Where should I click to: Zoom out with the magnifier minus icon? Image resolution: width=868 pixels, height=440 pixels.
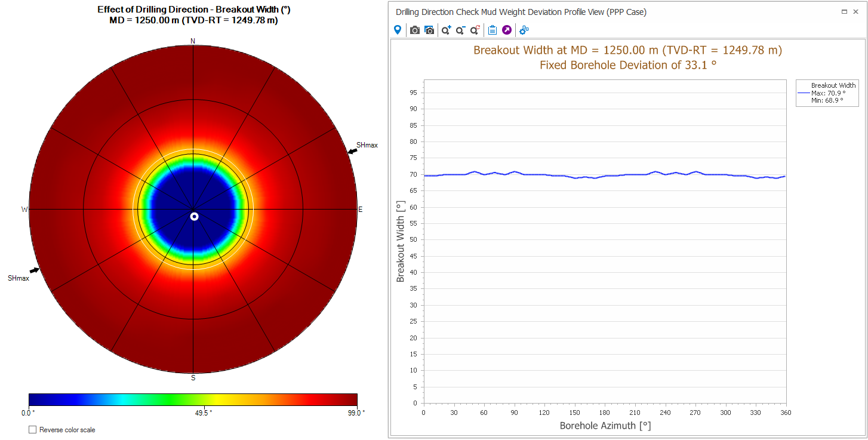pyautogui.click(x=460, y=30)
